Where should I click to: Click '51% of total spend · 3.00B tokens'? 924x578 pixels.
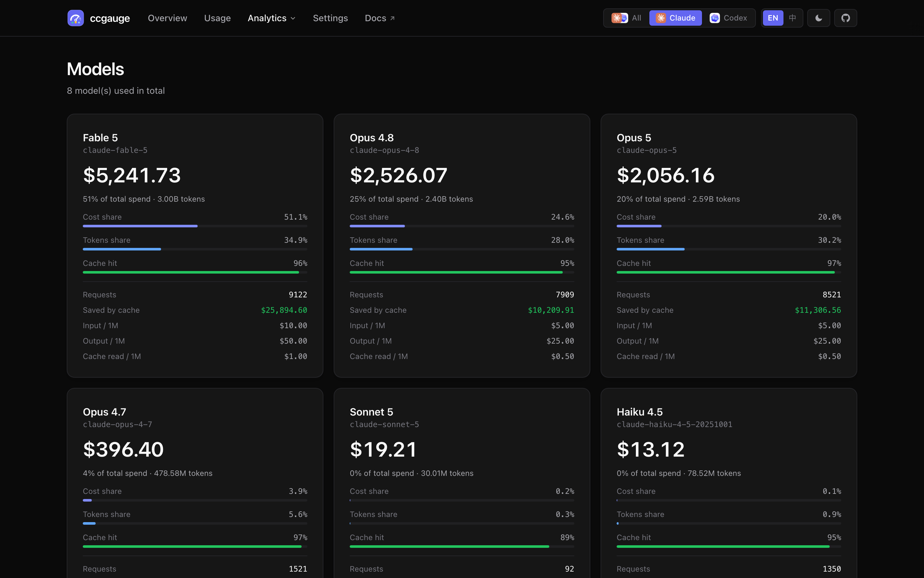pyautogui.click(x=143, y=199)
